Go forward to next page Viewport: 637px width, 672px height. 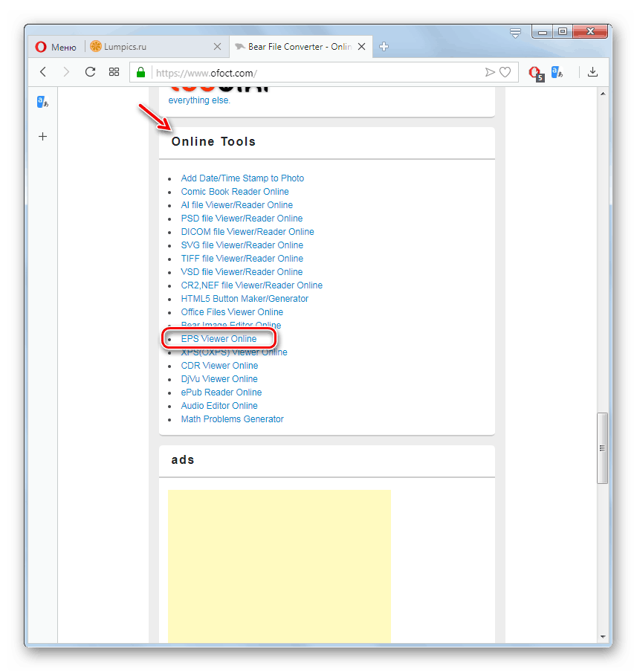pos(66,72)
